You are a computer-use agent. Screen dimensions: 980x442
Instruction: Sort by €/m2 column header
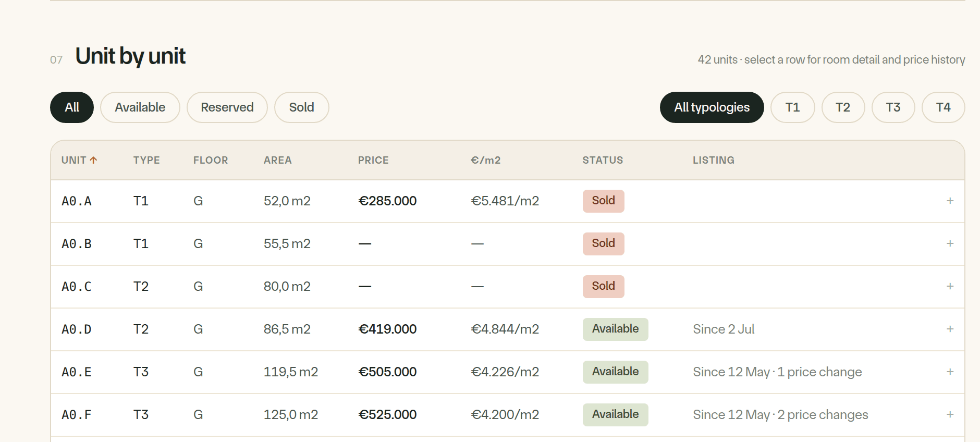click(x=485, y=160)
